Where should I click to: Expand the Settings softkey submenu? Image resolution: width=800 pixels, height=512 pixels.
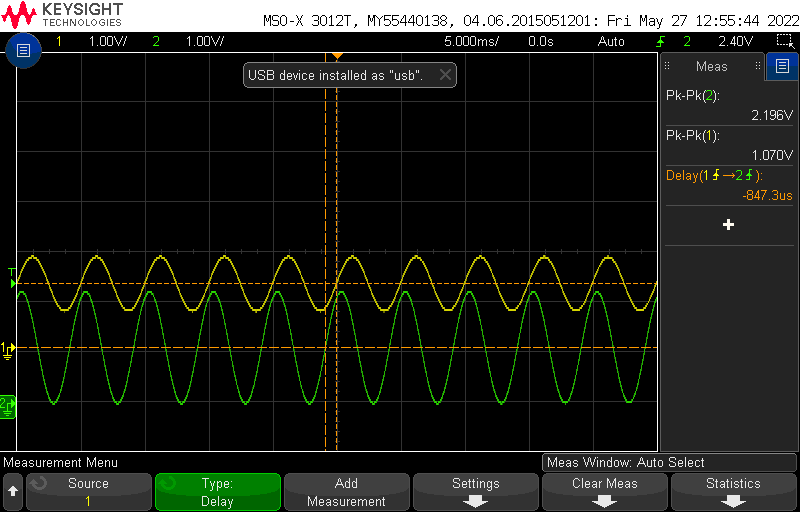click(x=475, y=491)
